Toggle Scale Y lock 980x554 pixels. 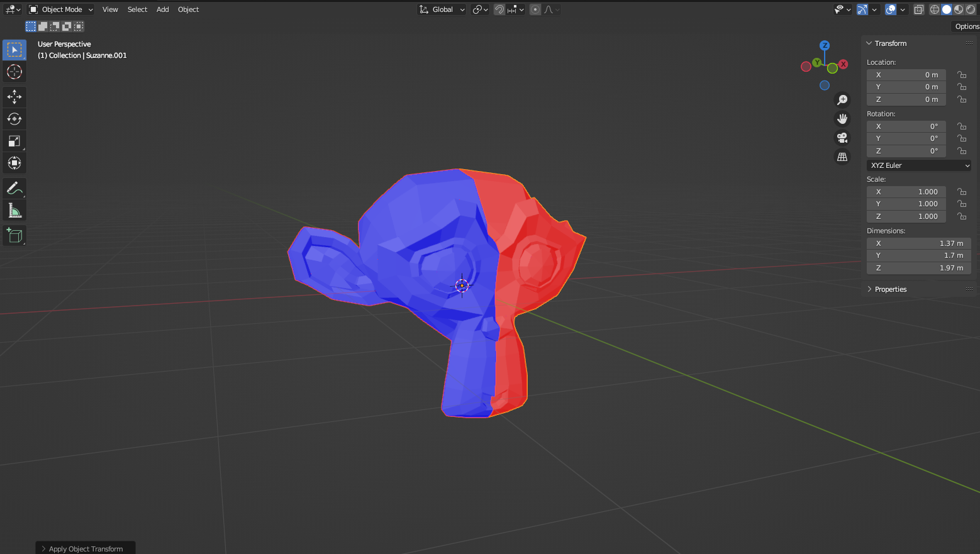pyautogui.click(x=962, y=204)
